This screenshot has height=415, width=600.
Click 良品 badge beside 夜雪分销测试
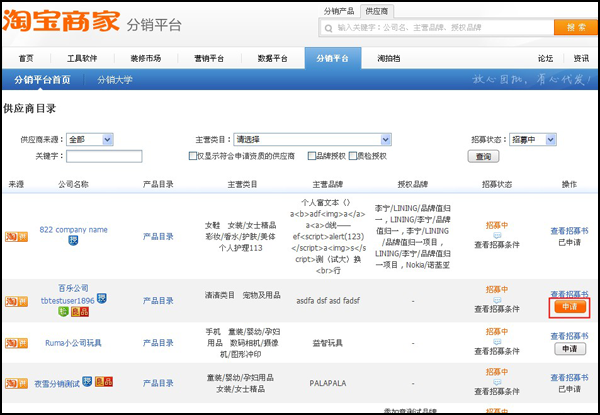pyautogui.click(x=104, y=381)
